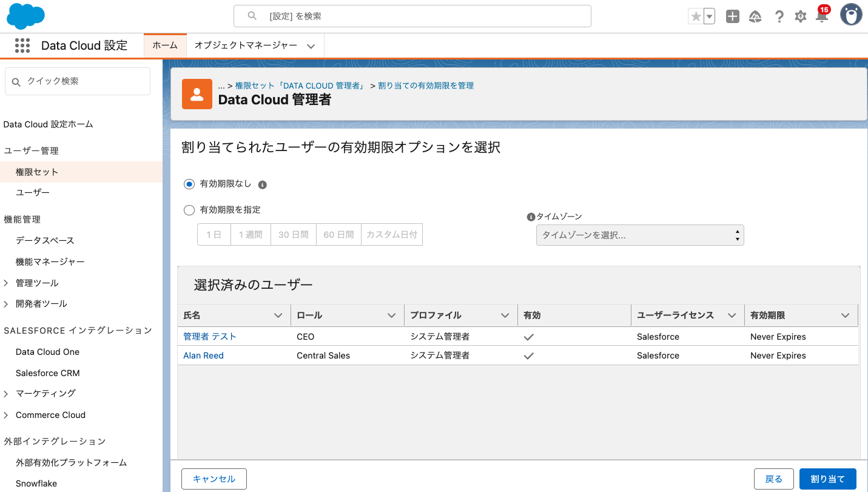
Task: Click the 戻る button
Action: 774,479
